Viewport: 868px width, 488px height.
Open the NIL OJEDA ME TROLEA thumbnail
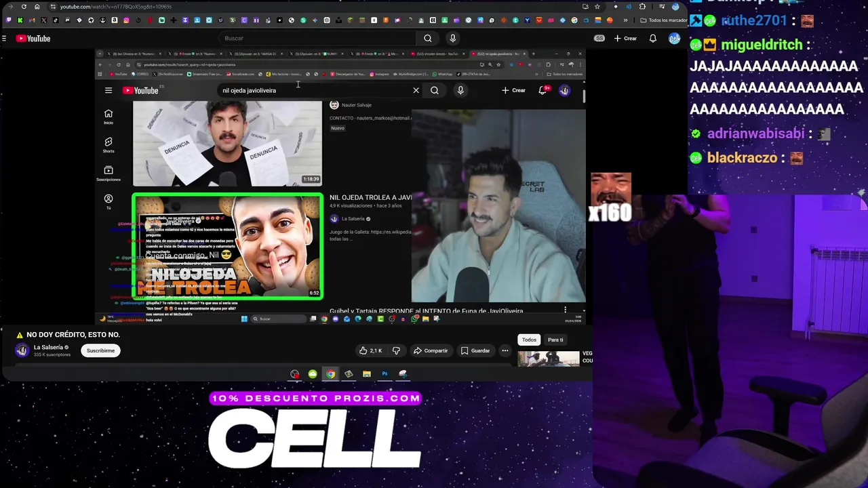pyautogui.click(x=228, y=247)
